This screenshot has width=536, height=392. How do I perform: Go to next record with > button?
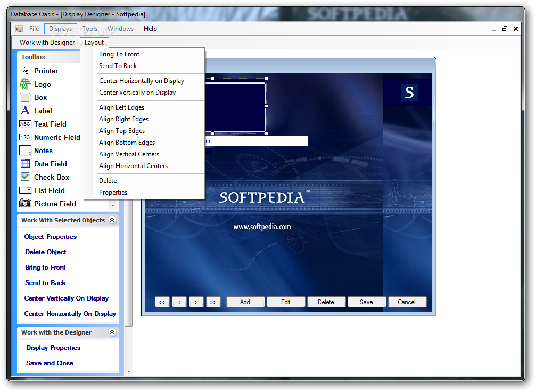point(196,302)
